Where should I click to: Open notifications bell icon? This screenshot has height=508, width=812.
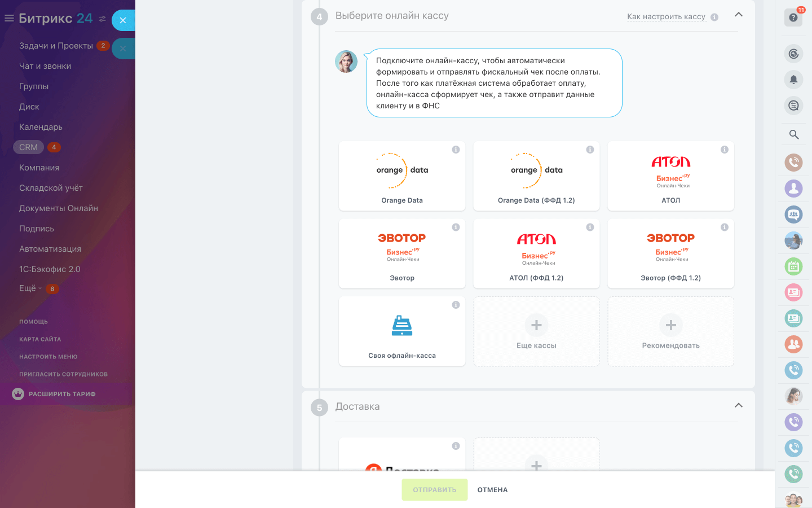coord(793,80)
